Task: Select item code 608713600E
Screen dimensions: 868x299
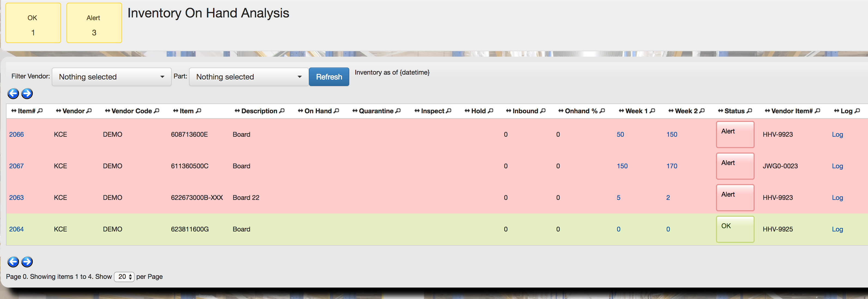Action: click(189, 134)
